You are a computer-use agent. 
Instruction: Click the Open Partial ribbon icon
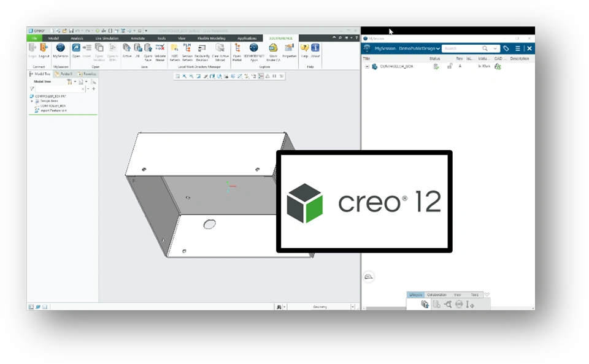point(237,48)
